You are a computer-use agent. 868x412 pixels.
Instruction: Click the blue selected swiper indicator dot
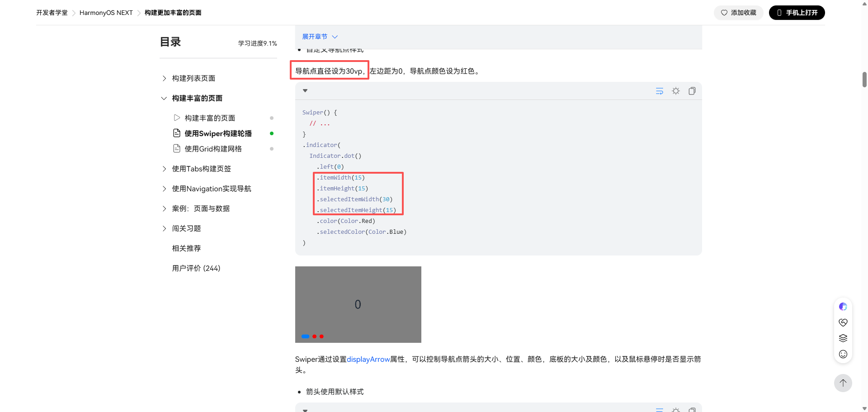(x=305, y=336)
